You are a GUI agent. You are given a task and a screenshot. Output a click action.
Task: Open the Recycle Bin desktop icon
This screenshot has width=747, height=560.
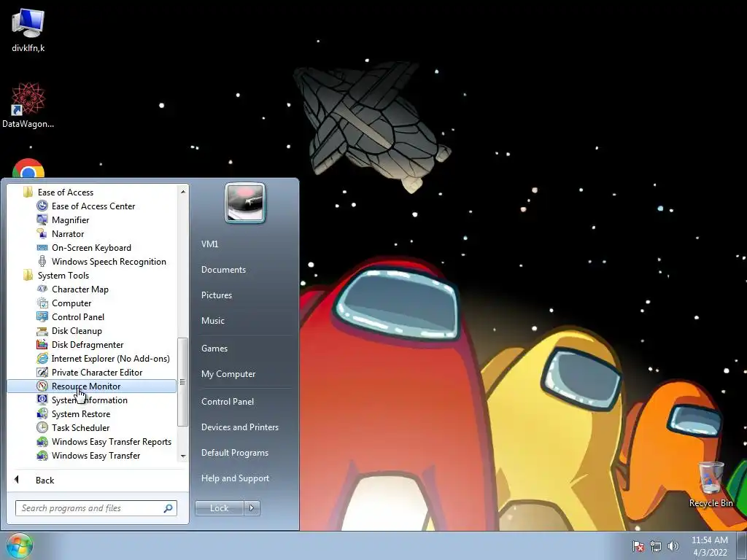point(711,478)
